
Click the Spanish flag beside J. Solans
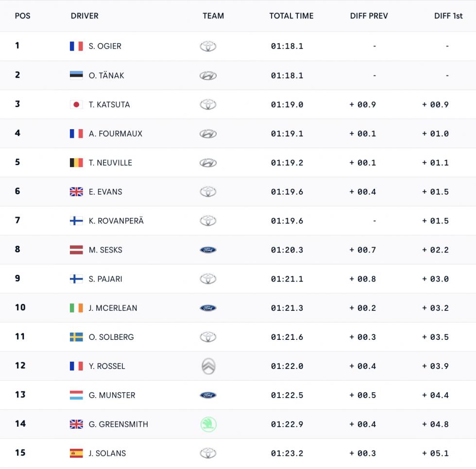(x=76, y=453)
